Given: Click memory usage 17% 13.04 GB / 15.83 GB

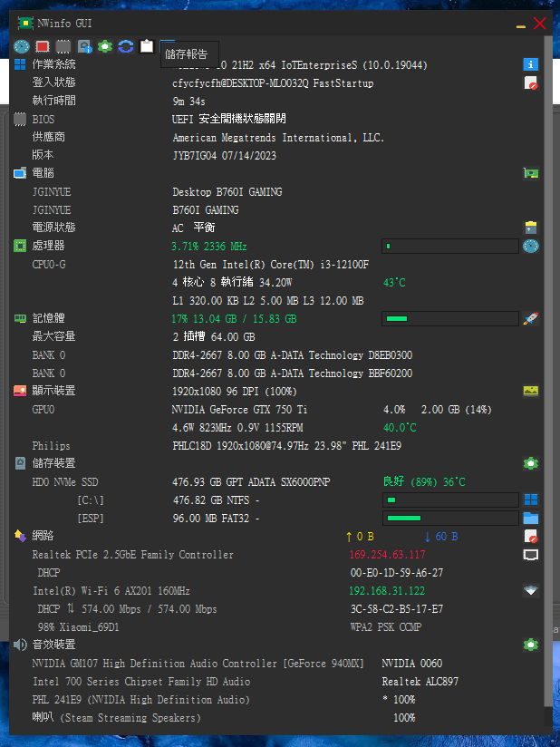Looking at the screenshot, I should [x=235, y=319].
